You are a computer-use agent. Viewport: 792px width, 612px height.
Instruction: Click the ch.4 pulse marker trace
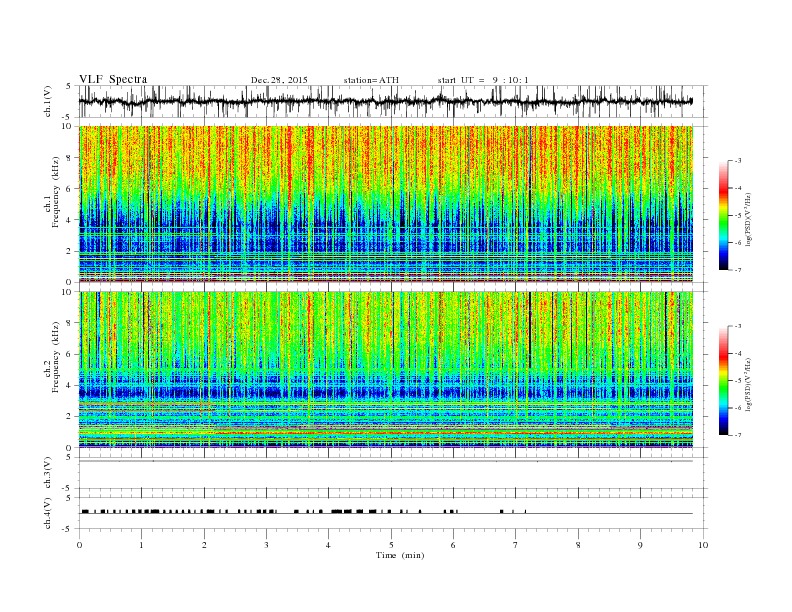coord(386,512)
